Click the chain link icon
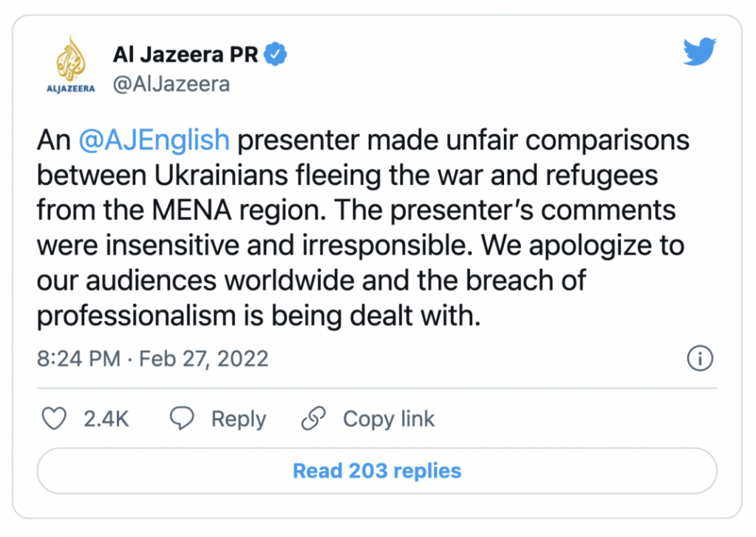756x537 pixels. [314, 419]
